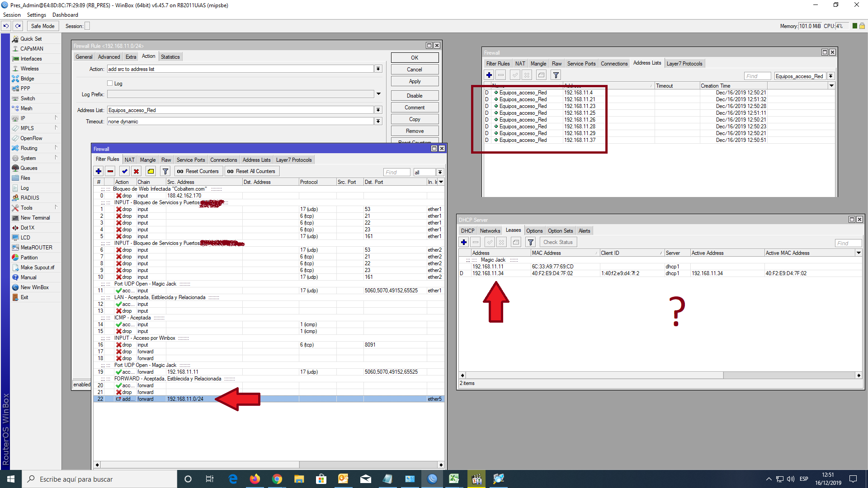Screen dimensions: 868x488
Task: Expand the Log Prefix dropdown arrow
Action: [x=378, y=94]
